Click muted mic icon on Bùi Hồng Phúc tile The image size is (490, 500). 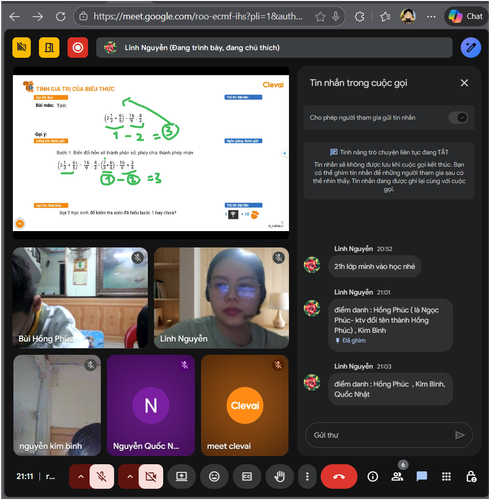(137, 258)
